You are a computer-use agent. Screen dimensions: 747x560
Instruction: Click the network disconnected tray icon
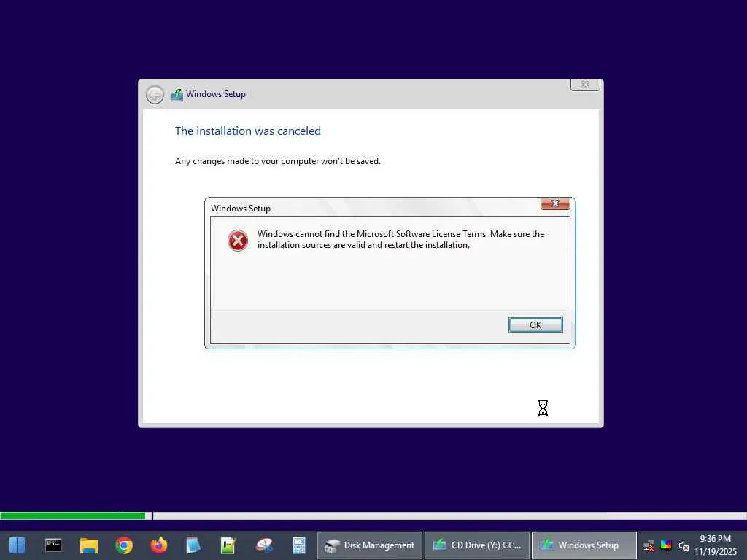coord(649,545)
